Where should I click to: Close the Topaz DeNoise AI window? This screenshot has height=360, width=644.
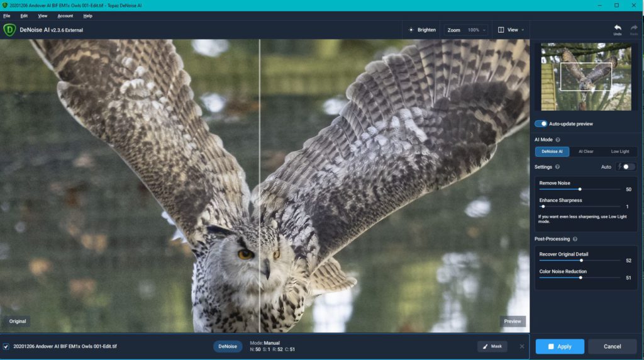point(634,5)
